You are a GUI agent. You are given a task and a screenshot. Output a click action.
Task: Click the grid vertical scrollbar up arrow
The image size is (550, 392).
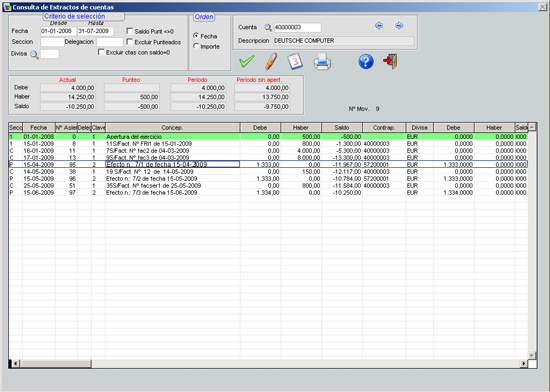coord(532,127)
